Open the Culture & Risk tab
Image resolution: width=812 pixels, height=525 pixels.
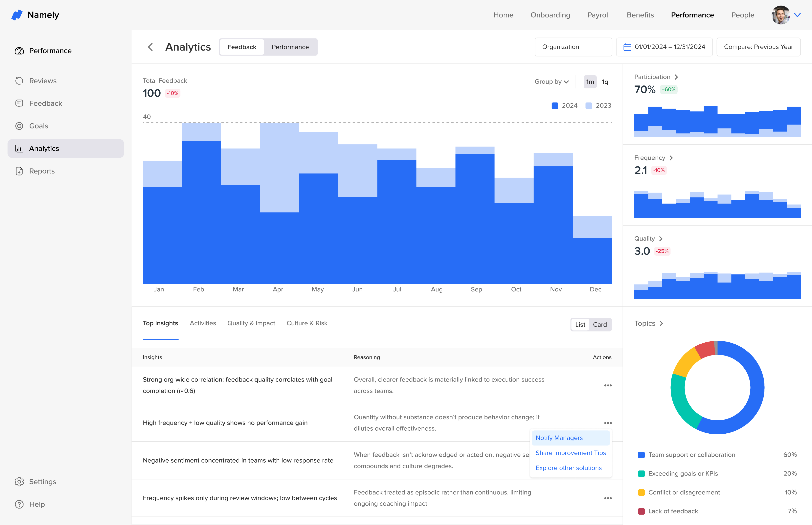[307, 323]
